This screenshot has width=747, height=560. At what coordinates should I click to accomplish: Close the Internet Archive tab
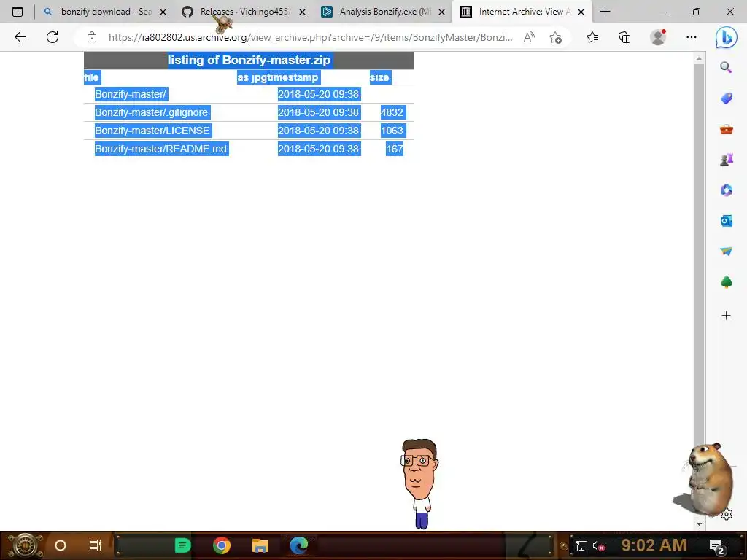click(581, 12)
